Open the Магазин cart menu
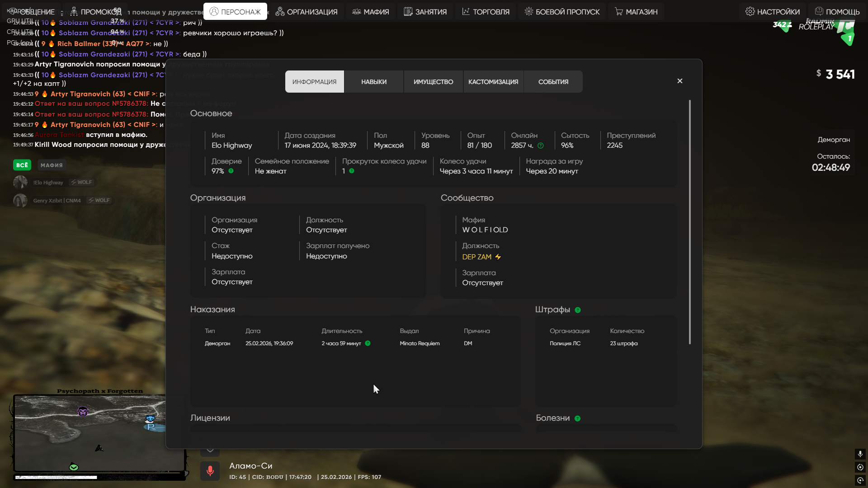Screen dimensions: 868x488 (x=636, y=12)
